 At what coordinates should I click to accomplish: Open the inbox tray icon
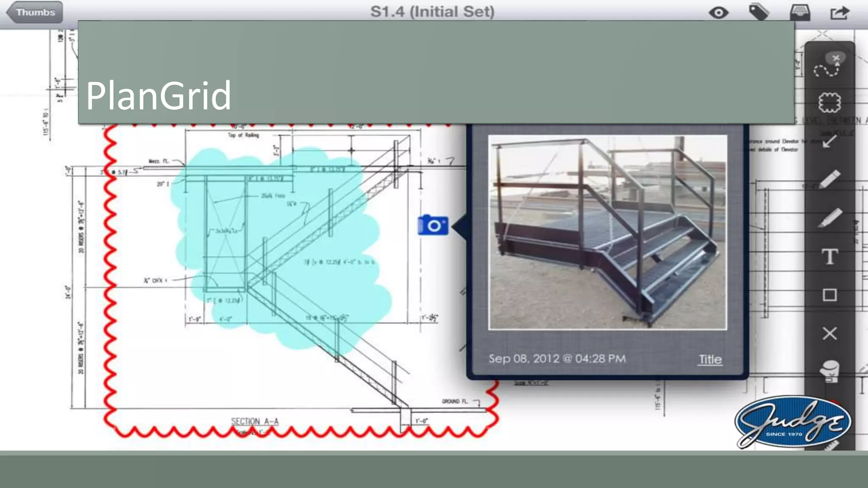(x=800, y=13)
